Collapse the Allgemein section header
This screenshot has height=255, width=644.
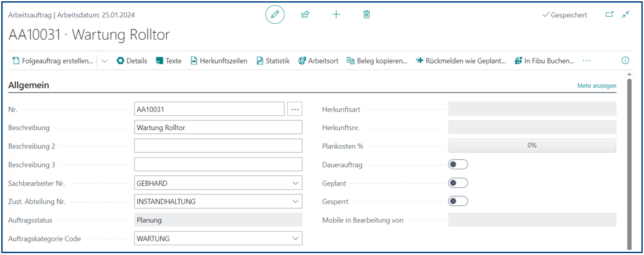[x=29, y=86]
